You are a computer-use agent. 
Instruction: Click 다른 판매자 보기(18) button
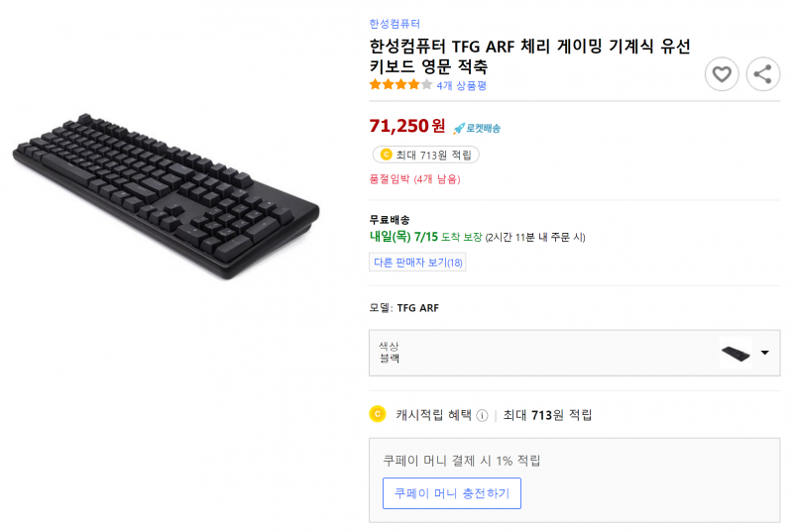pos(417,263)
